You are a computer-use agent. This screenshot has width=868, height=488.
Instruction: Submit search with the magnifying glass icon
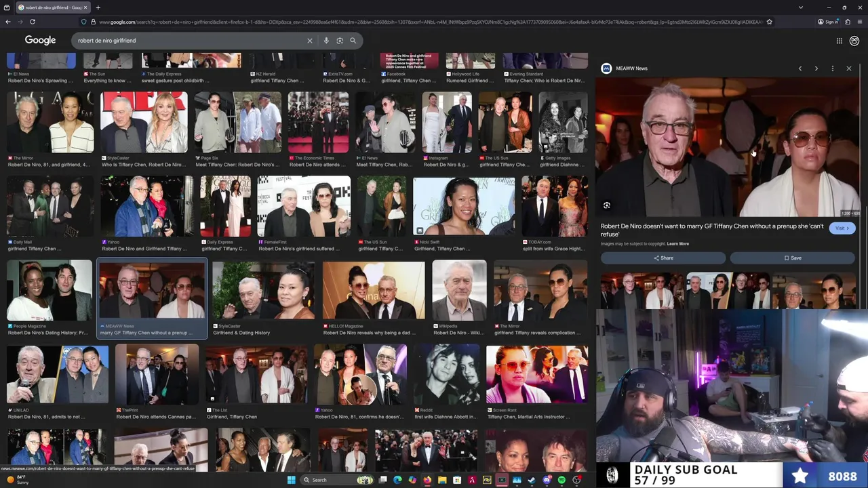[353, 41]
